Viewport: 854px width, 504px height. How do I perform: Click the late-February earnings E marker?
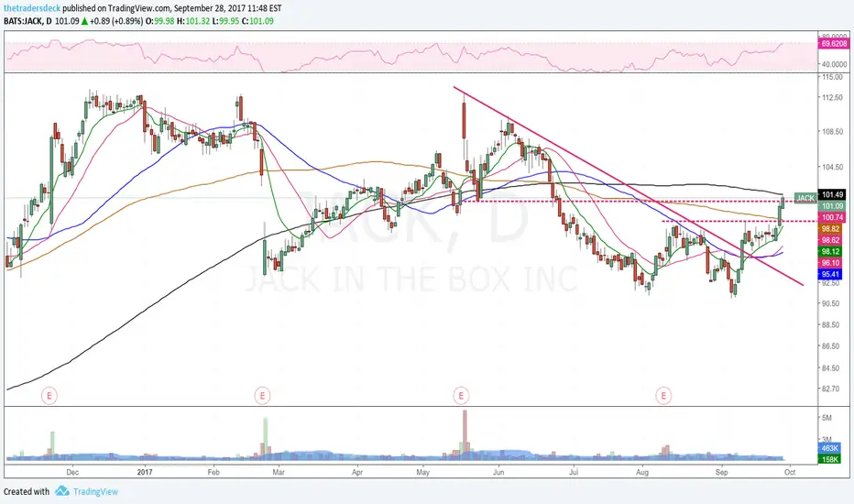coord(262,396)
